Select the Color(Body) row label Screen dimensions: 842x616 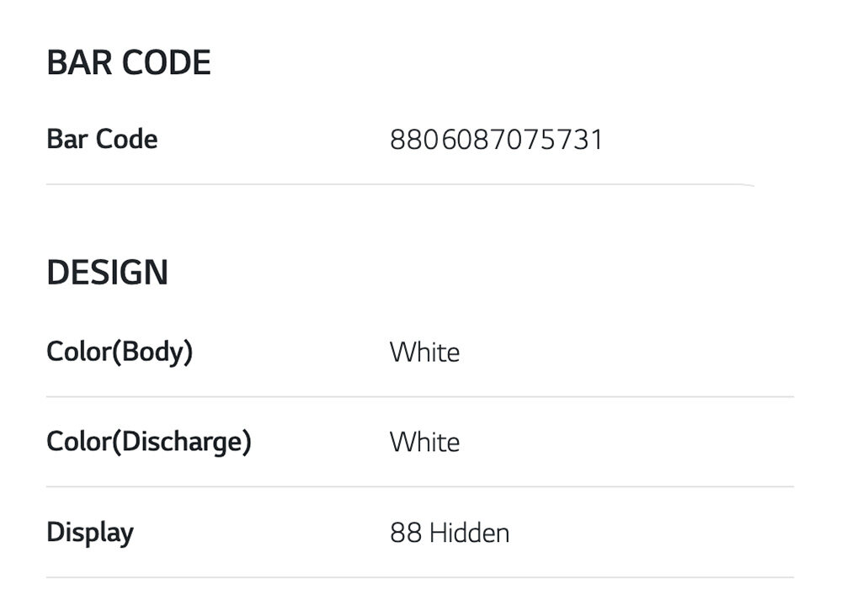[120, 352]
